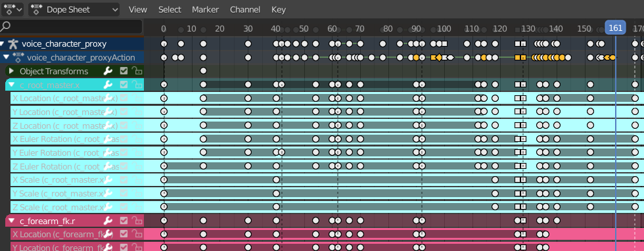Select Z Scale keyframe at frame 0

pyautogui.click(x=164, y=206)
